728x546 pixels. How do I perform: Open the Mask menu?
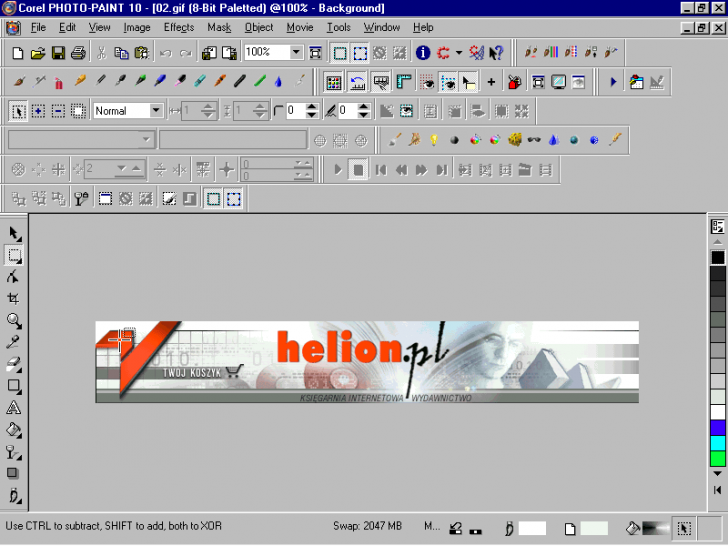(219, 28)
